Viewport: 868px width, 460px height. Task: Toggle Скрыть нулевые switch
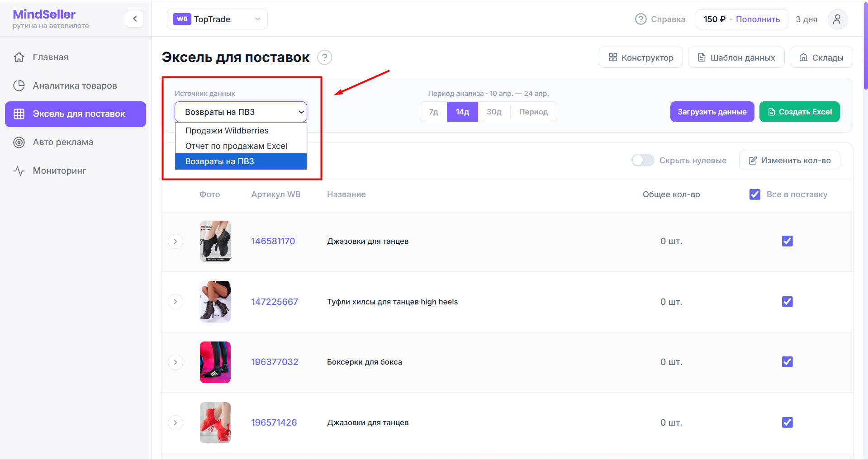(x=643, y=160)
